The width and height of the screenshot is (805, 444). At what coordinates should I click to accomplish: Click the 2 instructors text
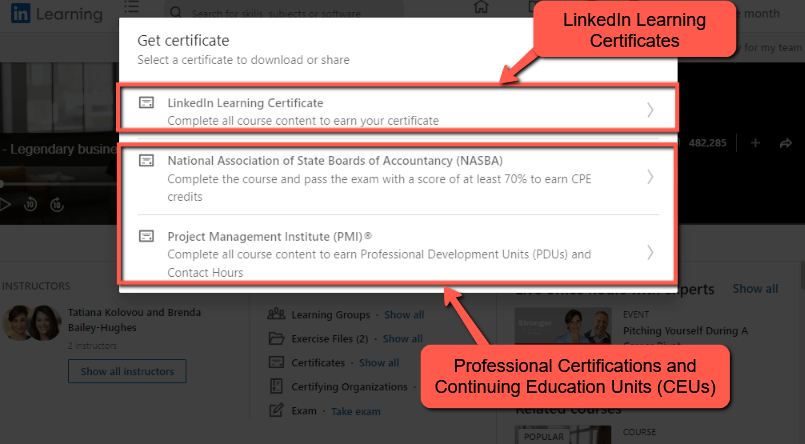[x=92, y=346]
